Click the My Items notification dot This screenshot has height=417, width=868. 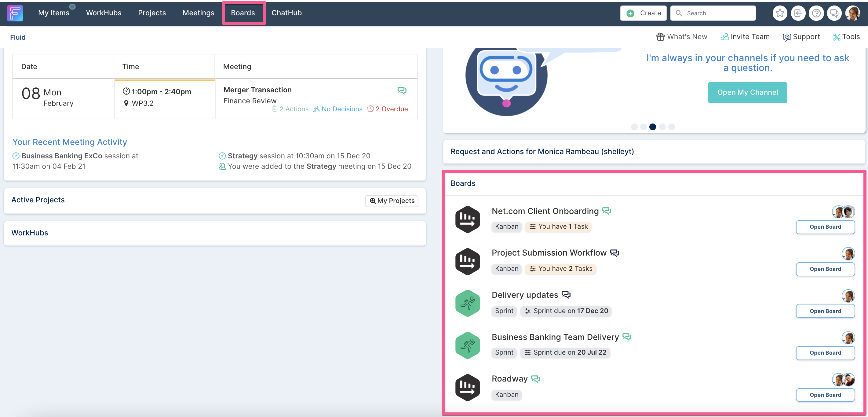(x=72, y=6)
